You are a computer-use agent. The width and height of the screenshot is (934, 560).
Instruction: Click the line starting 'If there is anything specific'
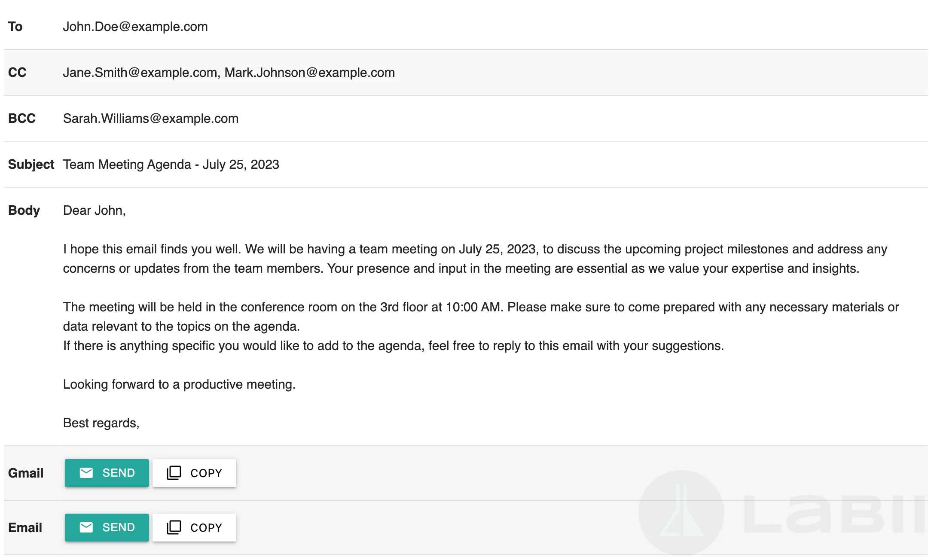coord(393,346)
